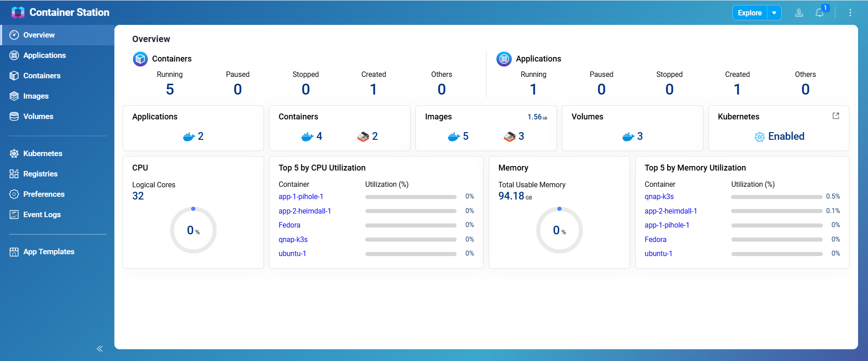Click the app-1-pihole-1 CPU utilization bar
Screen dimensions: 868x361
pyautogui.click(x=410, y=197)
